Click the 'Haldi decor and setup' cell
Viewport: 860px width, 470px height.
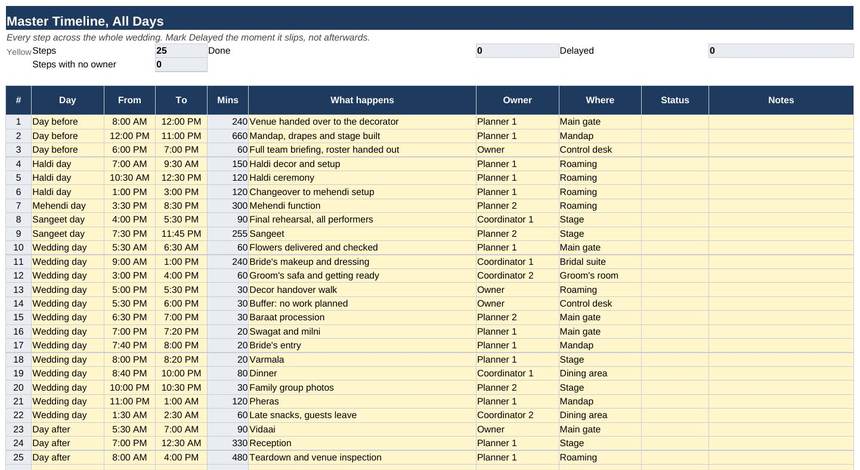pos(362,164)
